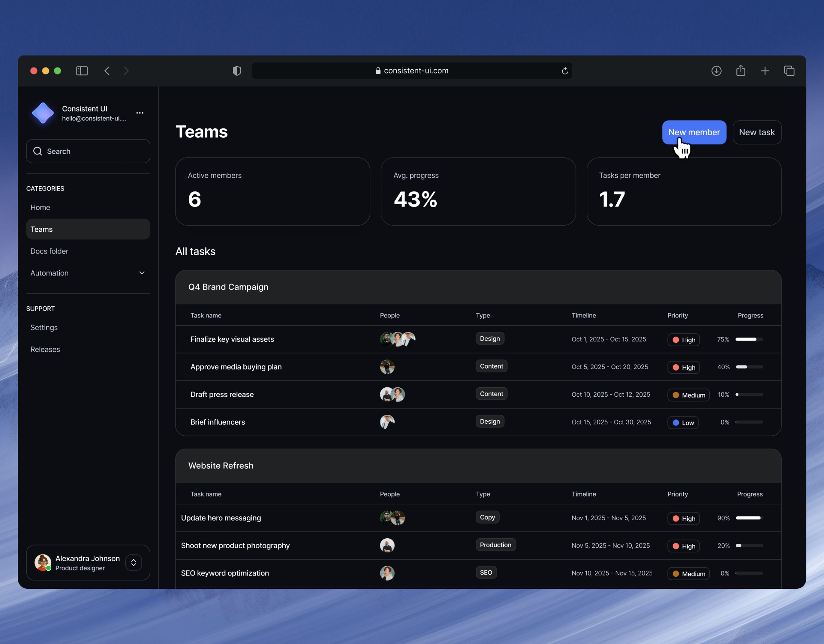Click the browser back arrow
This screenshot has height=644, width=824.
click(x=107, y=71)
